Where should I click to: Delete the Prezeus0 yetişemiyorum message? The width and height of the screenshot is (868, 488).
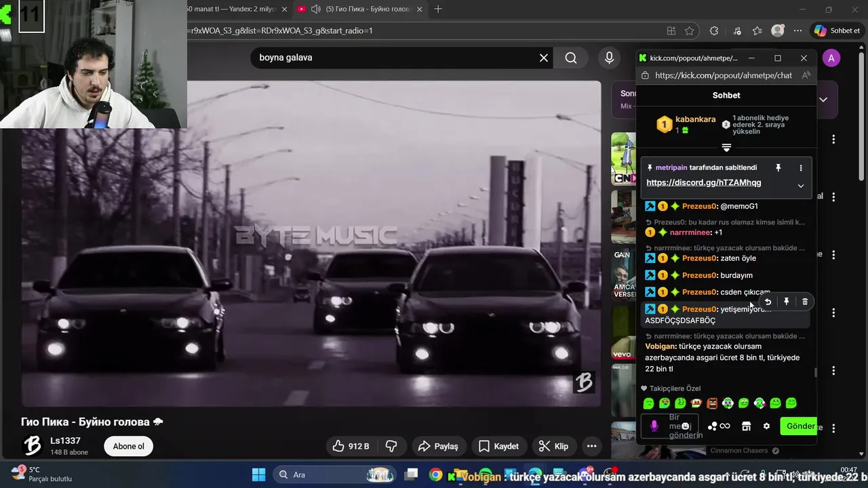click(x=805, y=302)
